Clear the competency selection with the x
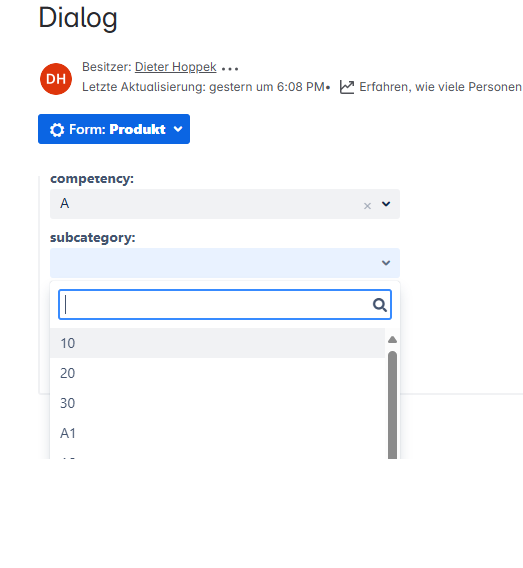Image resolution: width=523 pixels, height=568 pixels. tap(367, 206)
